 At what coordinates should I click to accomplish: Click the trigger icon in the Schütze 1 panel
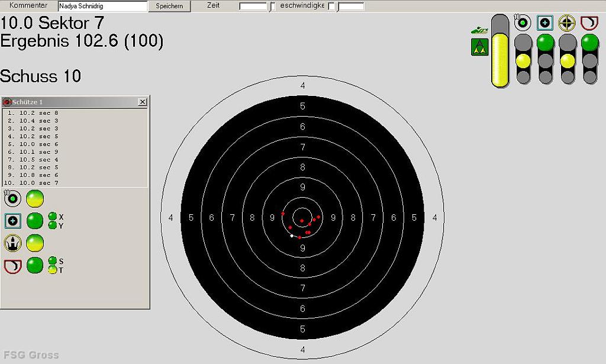[12, 266]
